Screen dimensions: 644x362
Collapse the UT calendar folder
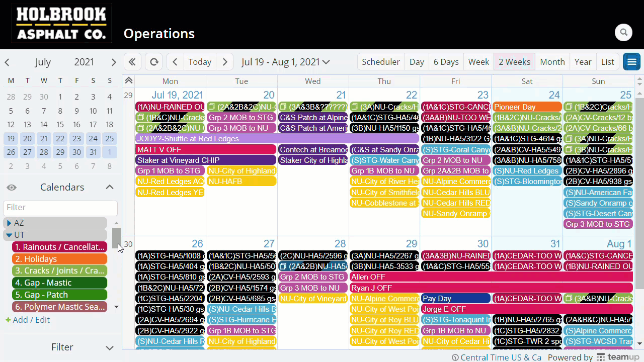coord(9,235)
